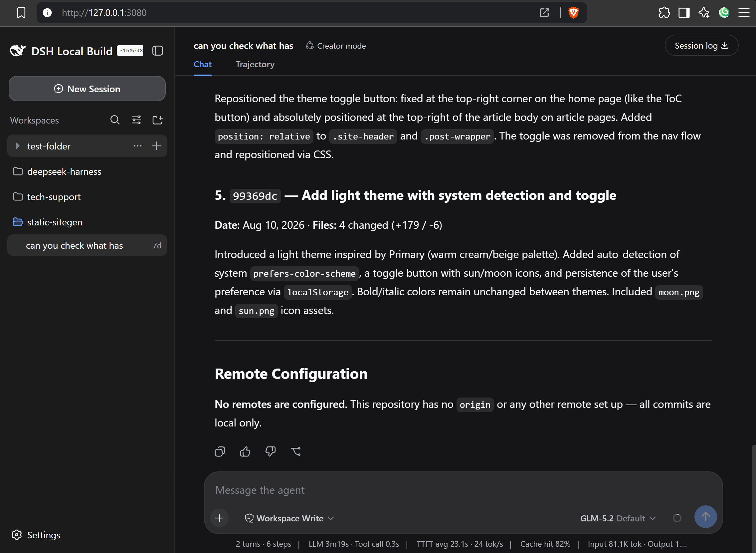Click the 99369dc commit hash

tap(255, 196)
